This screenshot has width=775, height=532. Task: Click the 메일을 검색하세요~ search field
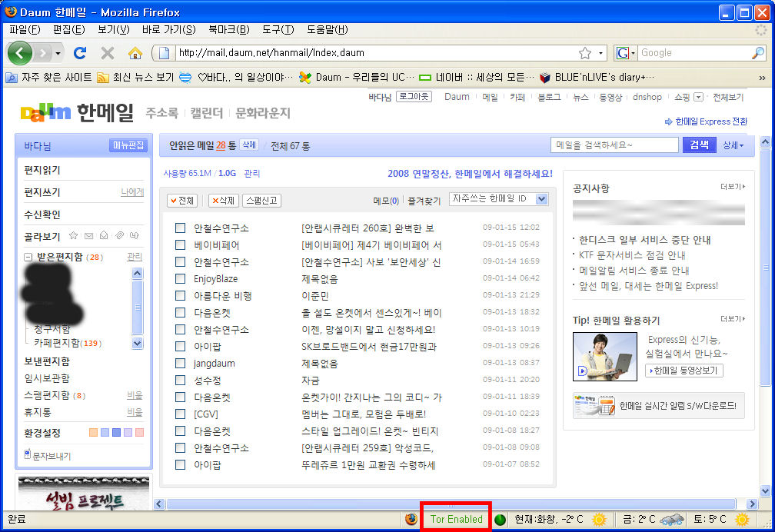click(x=614, y=145)
